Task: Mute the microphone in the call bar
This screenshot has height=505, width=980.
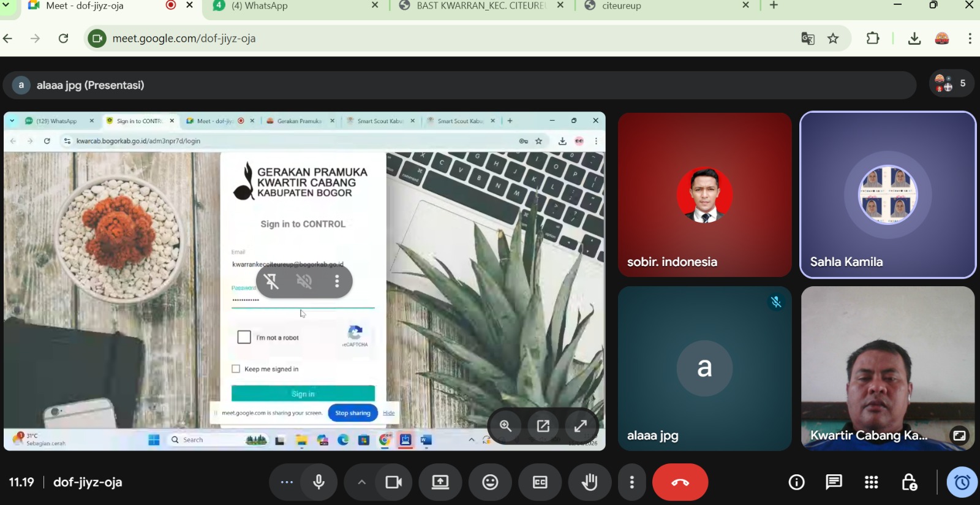Action: [319, 482]
